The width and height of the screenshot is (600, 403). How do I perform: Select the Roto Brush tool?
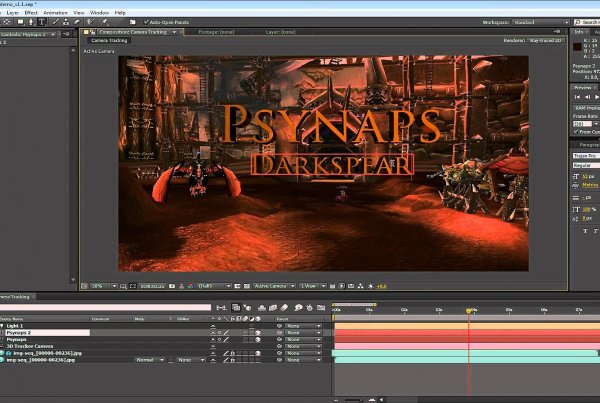(x=90, y=22)
